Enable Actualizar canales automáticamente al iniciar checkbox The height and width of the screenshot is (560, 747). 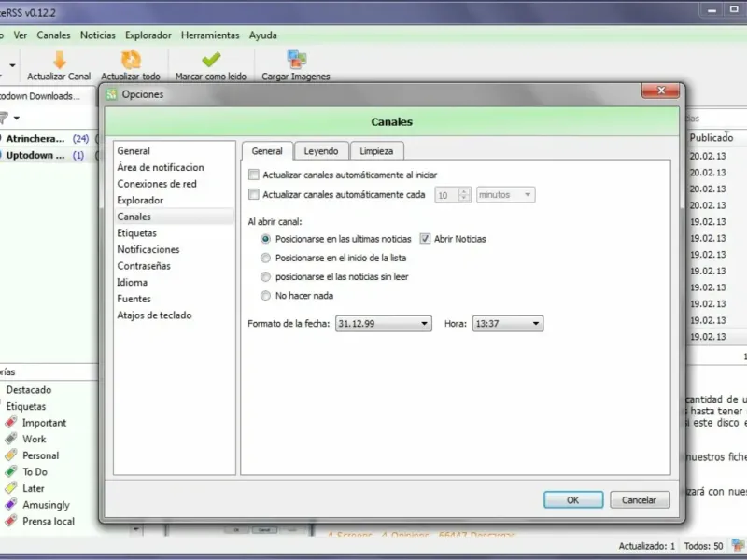(254, 175)
